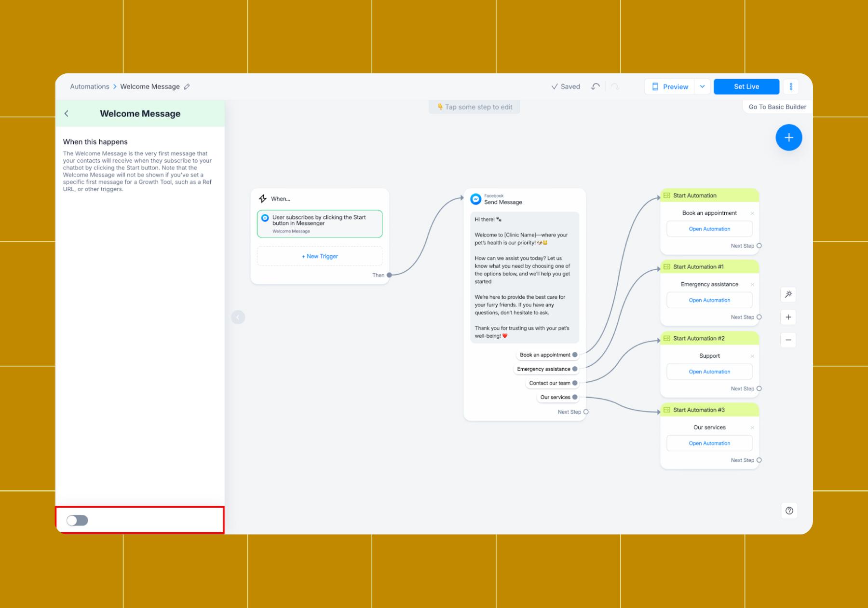Collapse the sidebar with the round arrow

click(x=238, y=317)
